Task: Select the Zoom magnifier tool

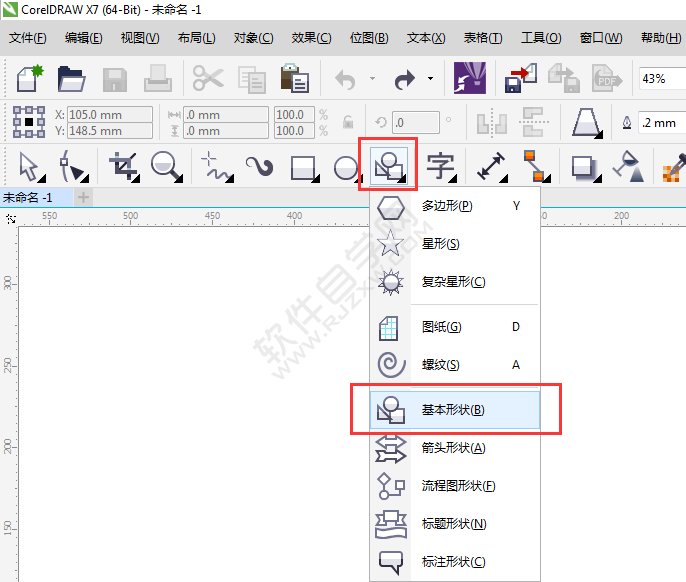Action: coord(166,166)
